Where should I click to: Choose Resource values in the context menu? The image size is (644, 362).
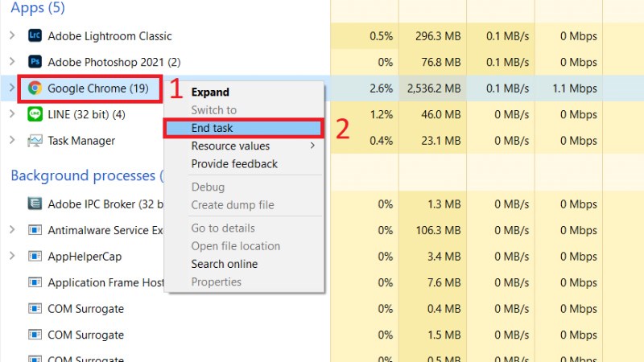coord(244,146)
